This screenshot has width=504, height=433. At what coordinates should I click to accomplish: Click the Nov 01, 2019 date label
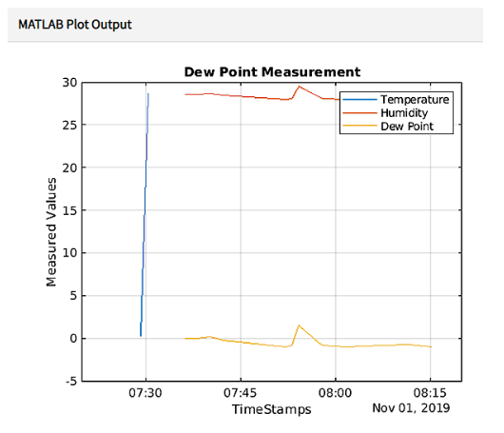411,408
